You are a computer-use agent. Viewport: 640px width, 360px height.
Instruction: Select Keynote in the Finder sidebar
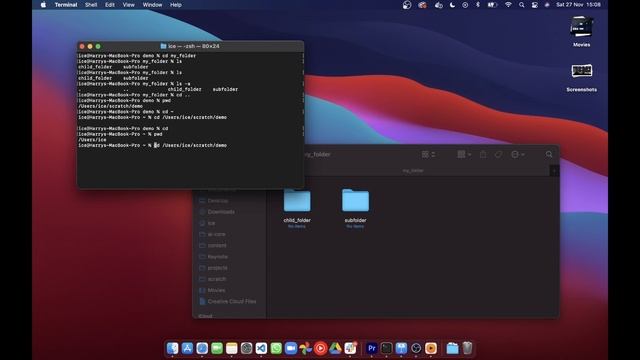click(x=218, y=257)
